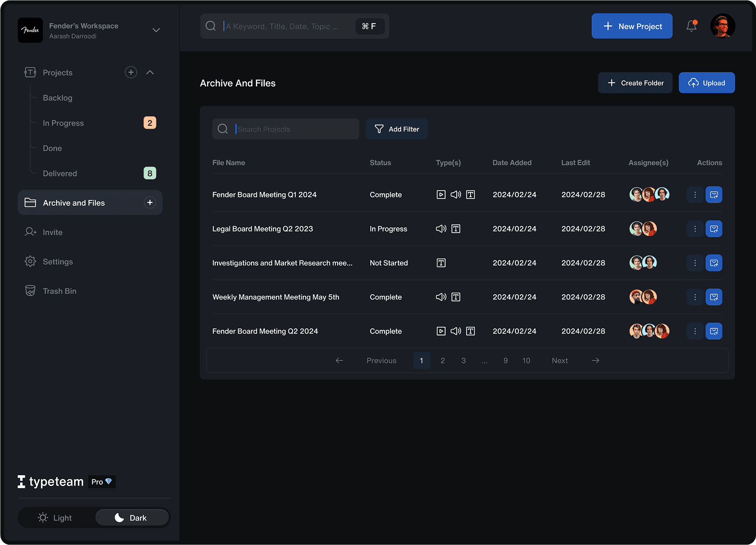Expand the Fender's Workspace switcher dropdown
This screenshot has height=545, width=756.
click(x=156, y=30)
